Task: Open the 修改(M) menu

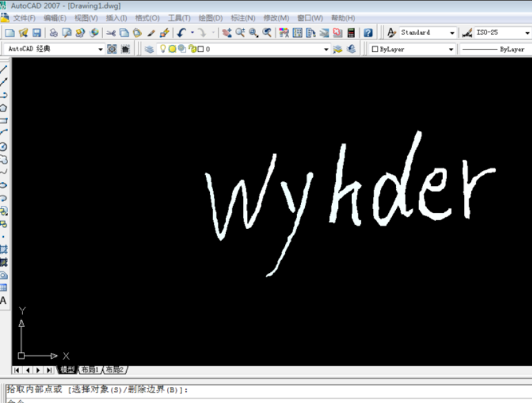Action: (x=276, y=18)
